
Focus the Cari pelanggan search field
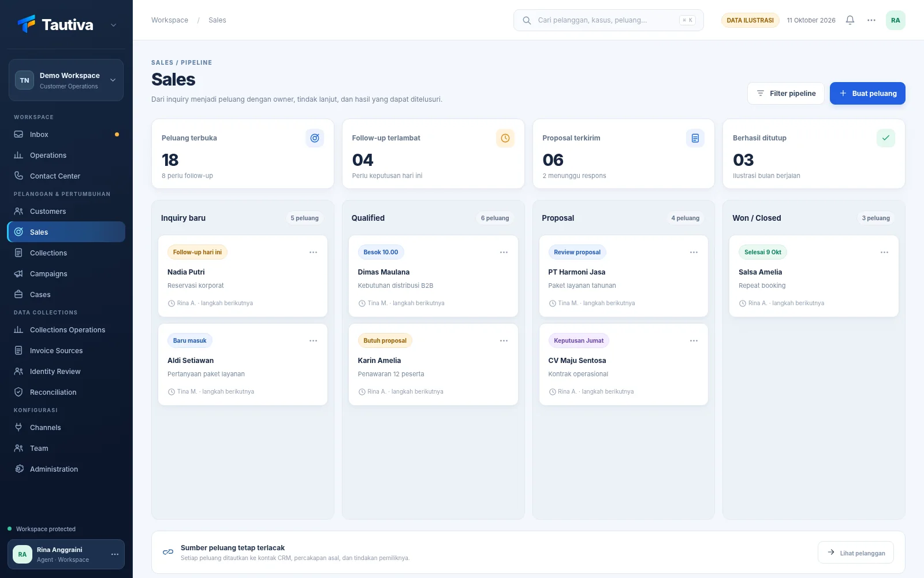tap(609, 20)
